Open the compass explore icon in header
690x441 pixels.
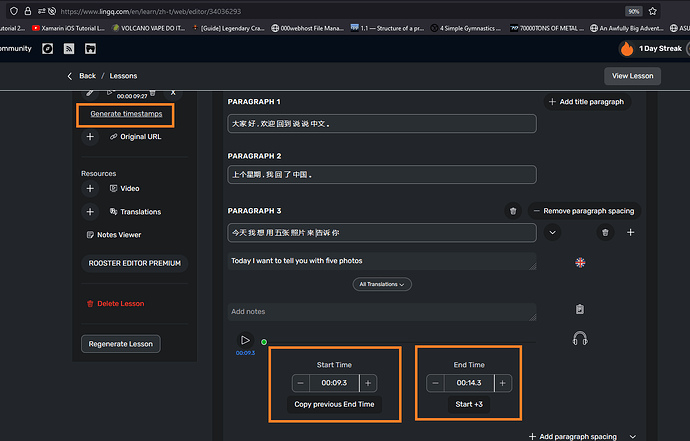pos(48,48)
